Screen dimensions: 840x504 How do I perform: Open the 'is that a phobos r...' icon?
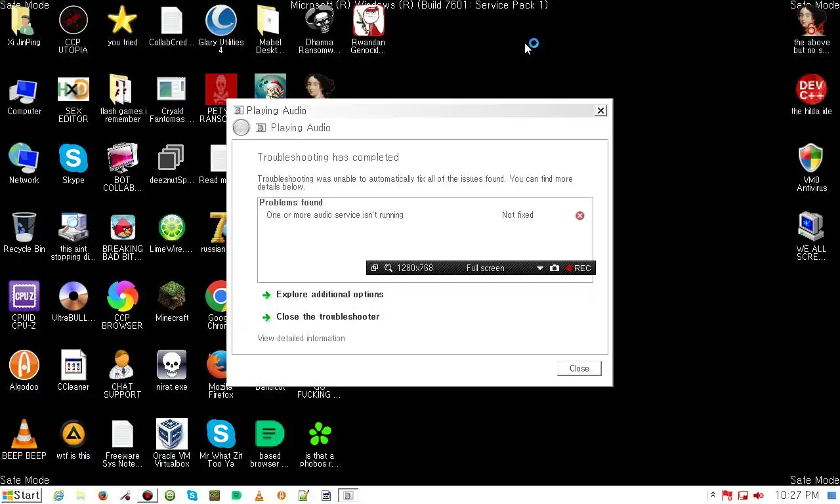coord(320,444)
